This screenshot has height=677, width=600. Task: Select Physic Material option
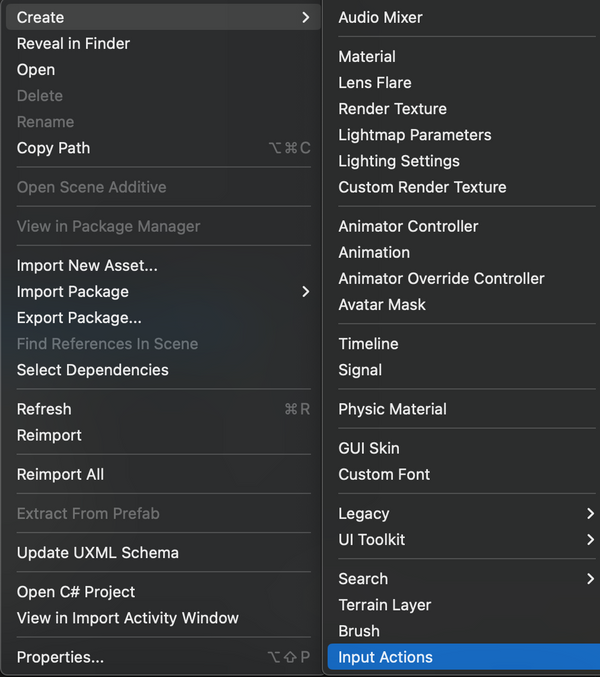392,409
